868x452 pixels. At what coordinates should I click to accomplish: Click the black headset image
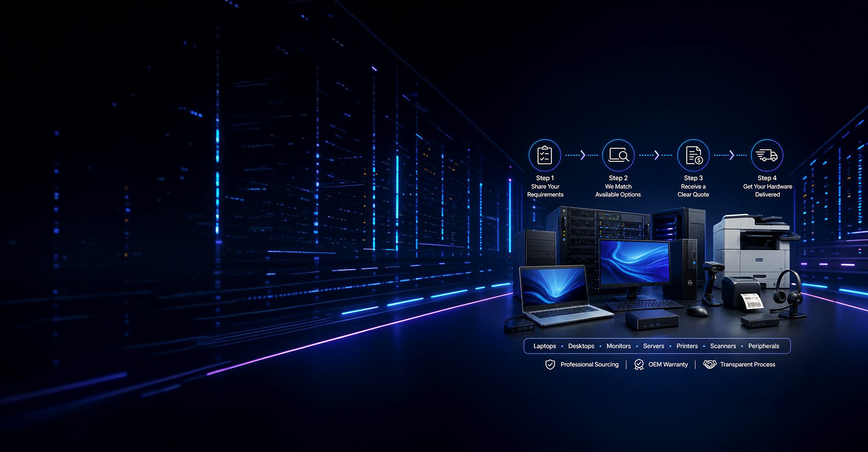point(789,294)
